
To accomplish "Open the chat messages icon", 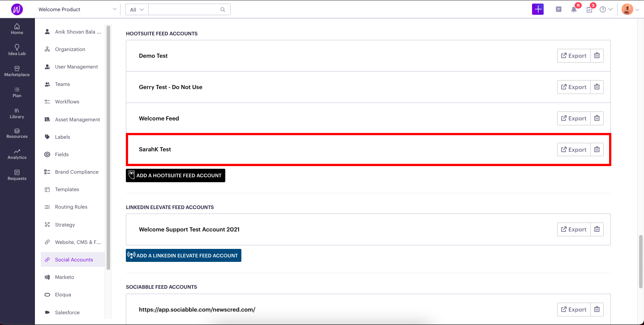I will (558, 9).
